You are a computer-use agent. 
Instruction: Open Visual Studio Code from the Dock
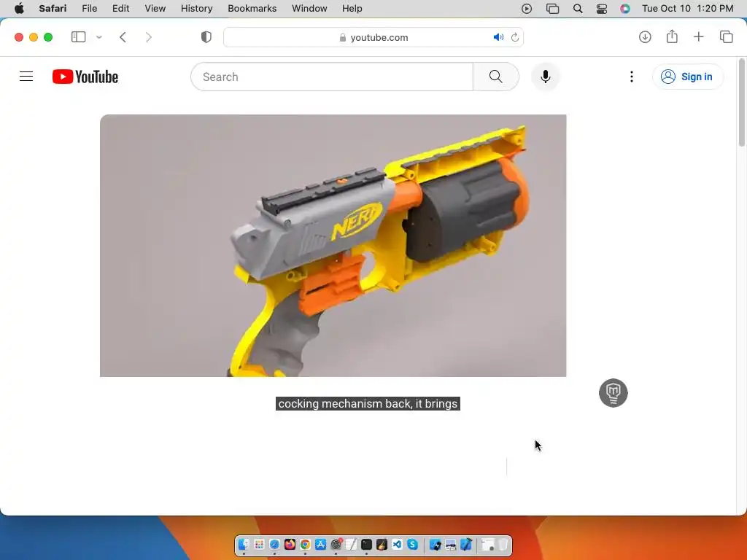tap(397, 544)
